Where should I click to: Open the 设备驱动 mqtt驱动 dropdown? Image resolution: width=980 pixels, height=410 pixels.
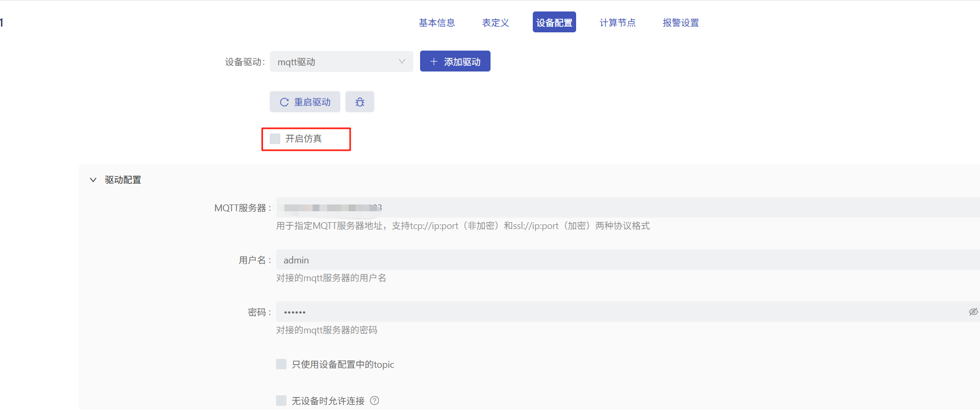(x=341, y=62)
